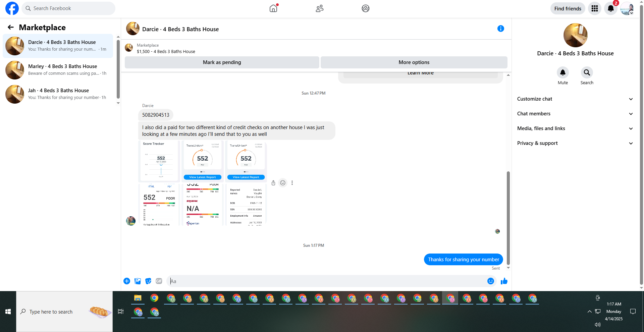Select Darcie conversation in chat list

[x=58, y=46]
